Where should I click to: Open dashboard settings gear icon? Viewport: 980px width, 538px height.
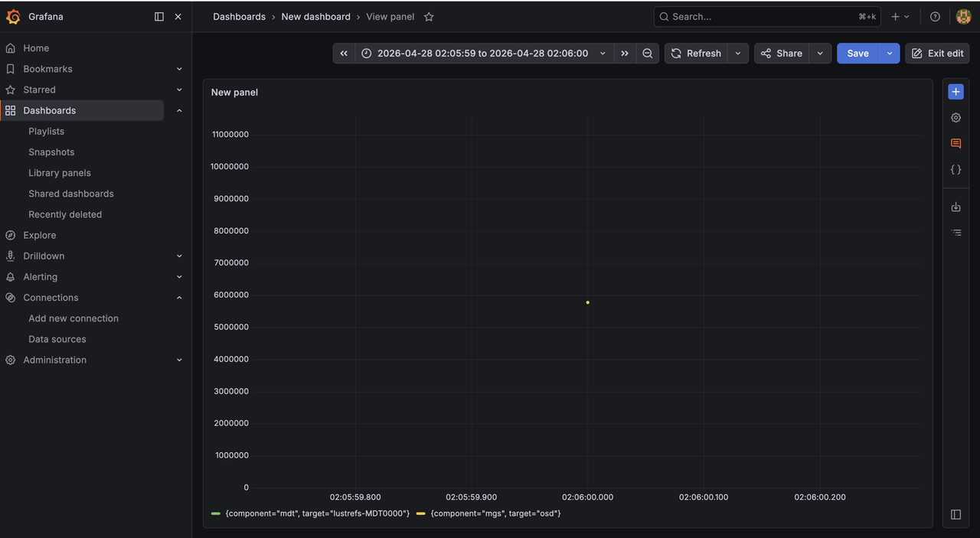(x=955, y=118)
